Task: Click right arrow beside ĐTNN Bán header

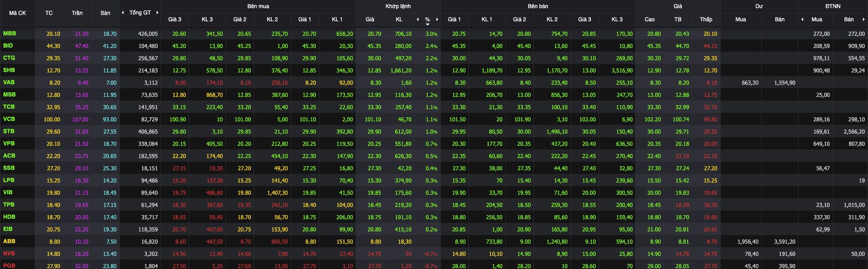Action: 863,19
